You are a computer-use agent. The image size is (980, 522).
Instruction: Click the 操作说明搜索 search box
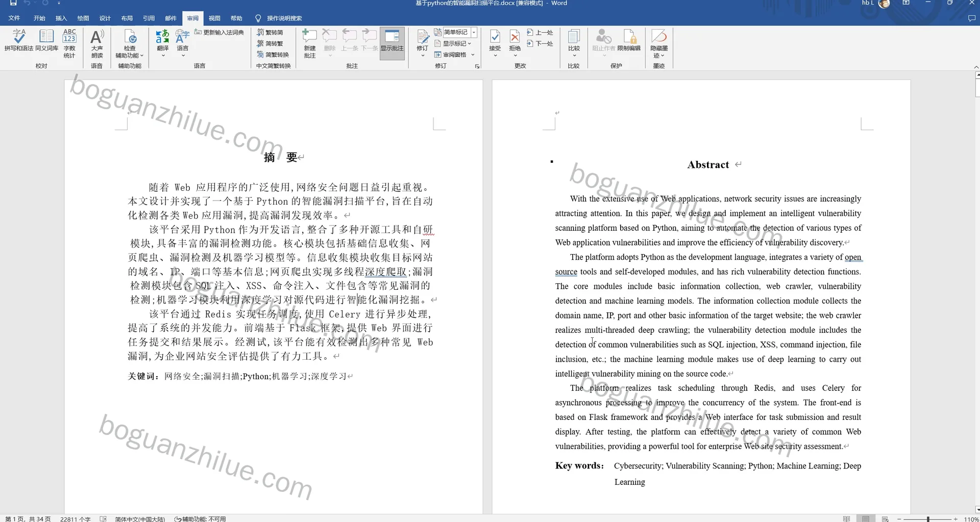pyautogui.click(x=279, y=18)
